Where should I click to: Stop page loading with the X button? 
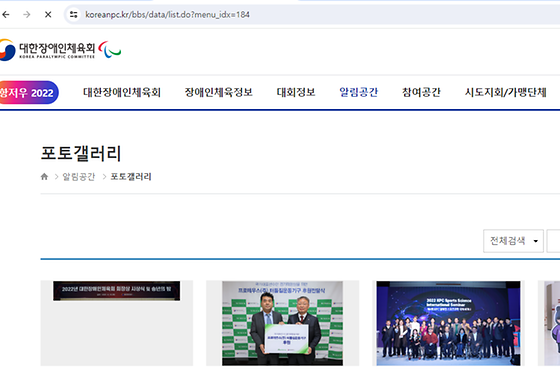click(x=48, y=15)
